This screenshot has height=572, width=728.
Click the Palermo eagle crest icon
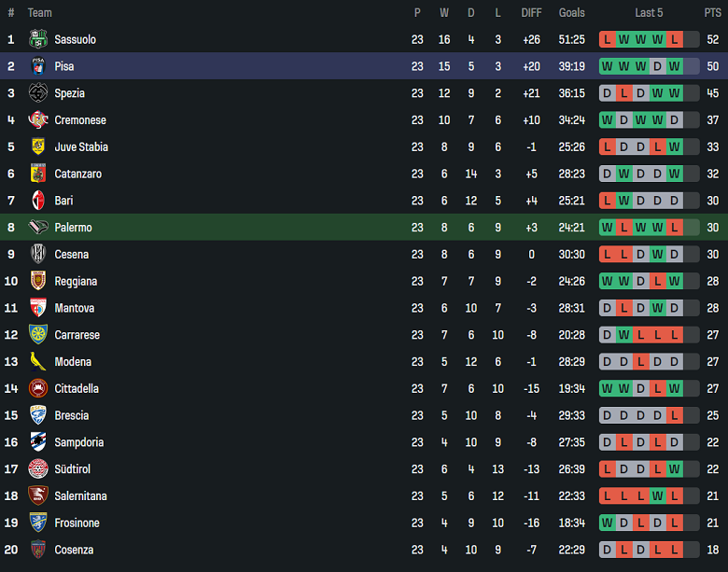37,228
